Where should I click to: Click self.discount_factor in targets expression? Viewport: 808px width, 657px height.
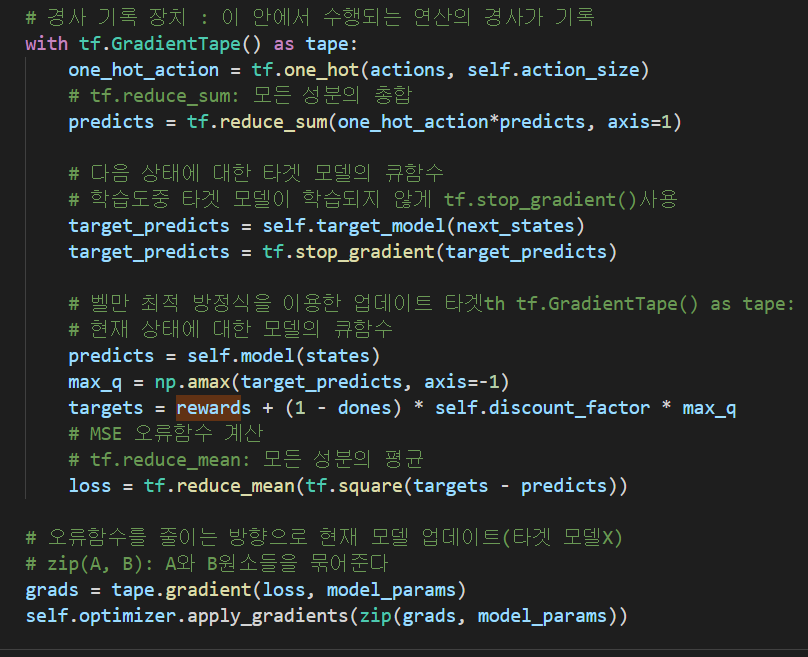542,408
